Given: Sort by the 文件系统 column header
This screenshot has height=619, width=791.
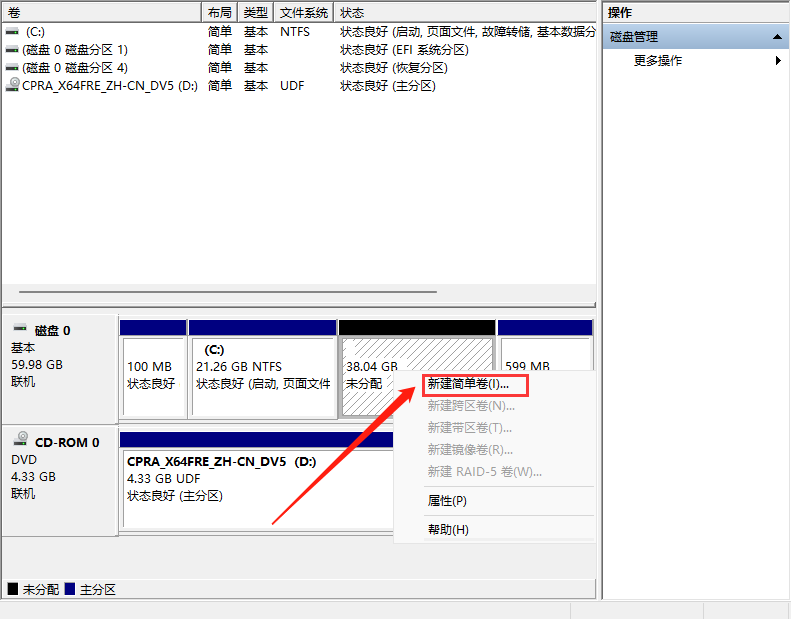Looking at the screenshot, I should tap(303, 13).
